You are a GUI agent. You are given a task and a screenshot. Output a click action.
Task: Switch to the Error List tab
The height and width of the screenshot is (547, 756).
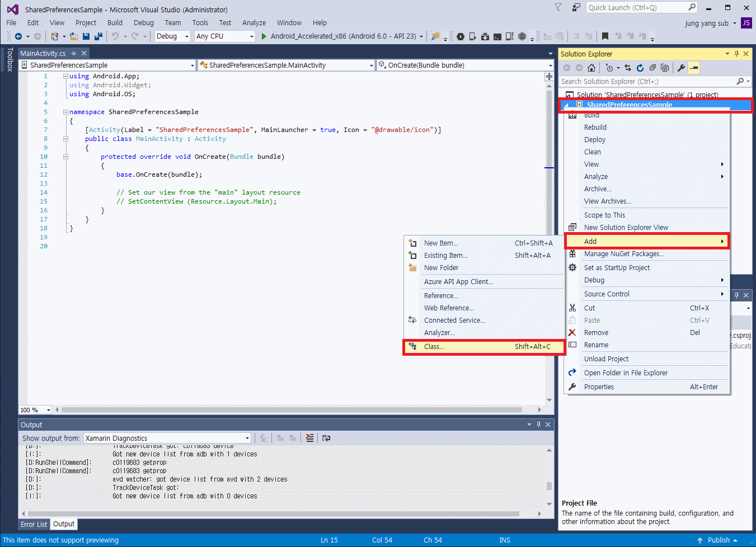(x=34, y=525)
